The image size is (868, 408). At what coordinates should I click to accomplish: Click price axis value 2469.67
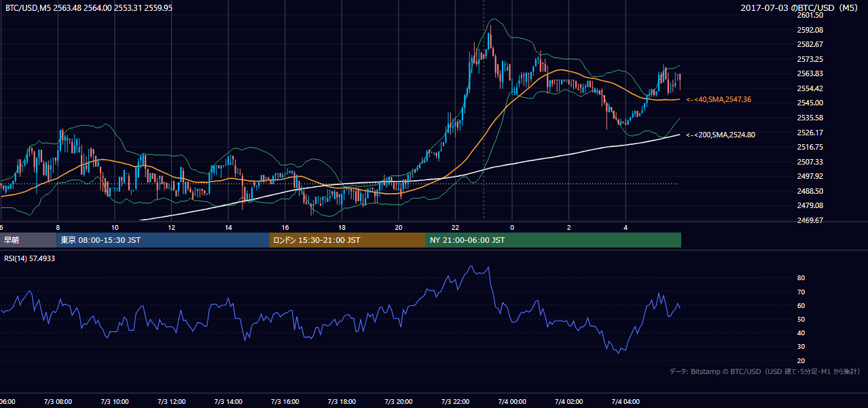(810, 220)
